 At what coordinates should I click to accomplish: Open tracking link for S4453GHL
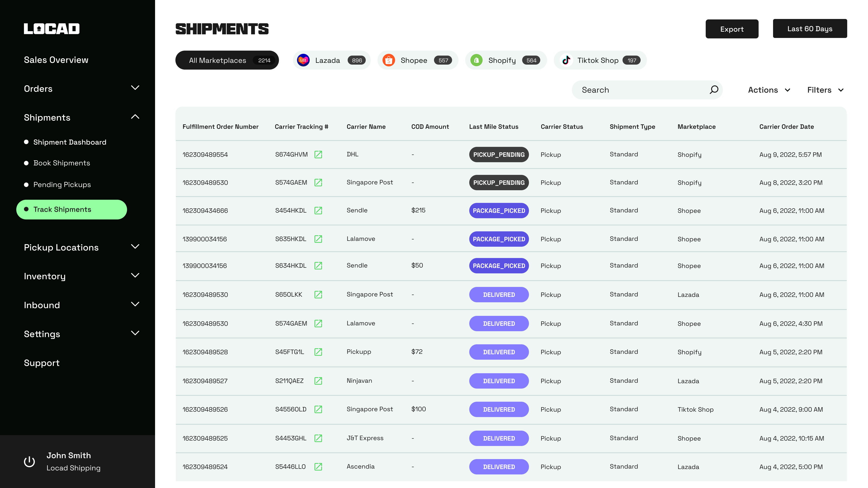pos(318,438)
